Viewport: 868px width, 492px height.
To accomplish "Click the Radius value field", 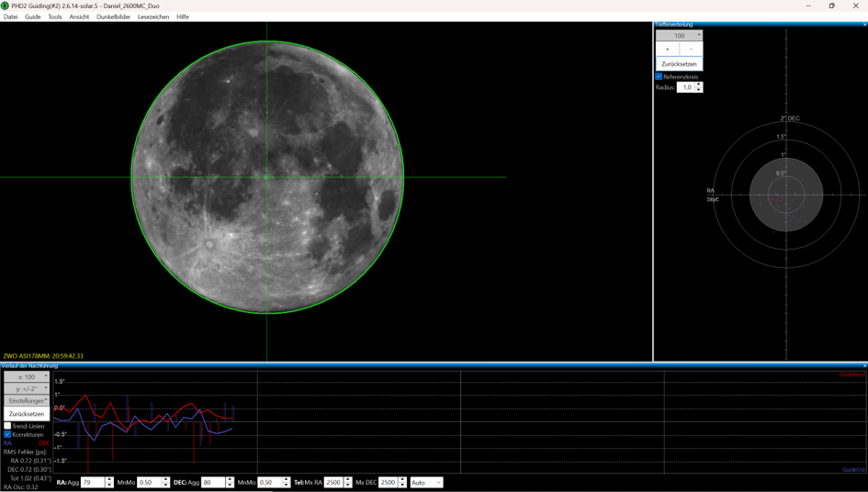I will (685, 87).
